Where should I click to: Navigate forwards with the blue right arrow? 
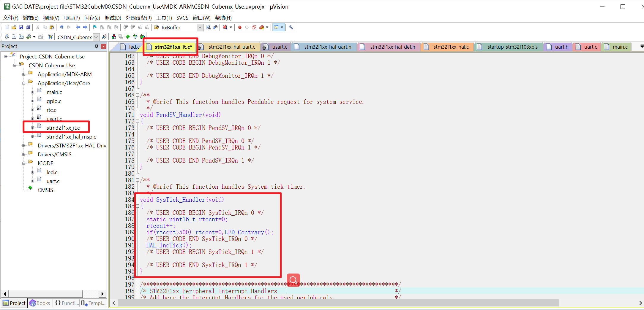click(x=85, y=27)
